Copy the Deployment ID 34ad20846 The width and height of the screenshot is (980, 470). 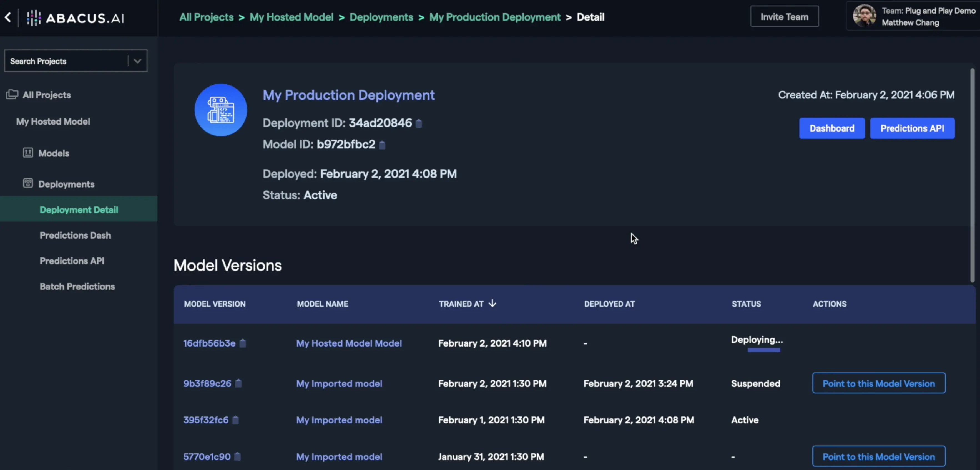coord(419,123)
